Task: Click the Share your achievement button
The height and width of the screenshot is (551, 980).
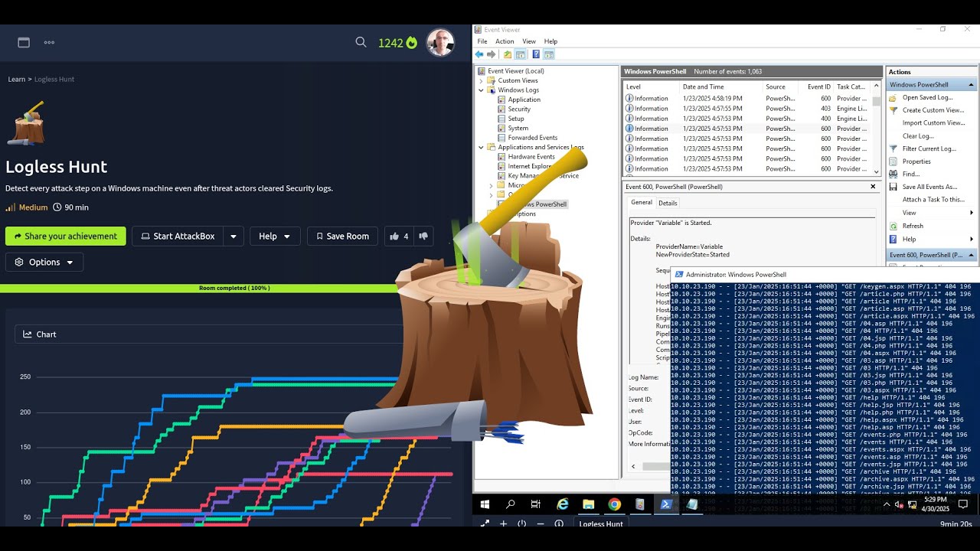Action: coord(65,236)
